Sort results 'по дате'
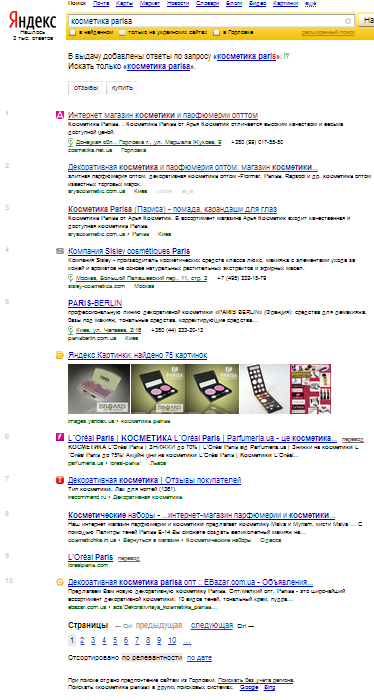 [199, 658]
